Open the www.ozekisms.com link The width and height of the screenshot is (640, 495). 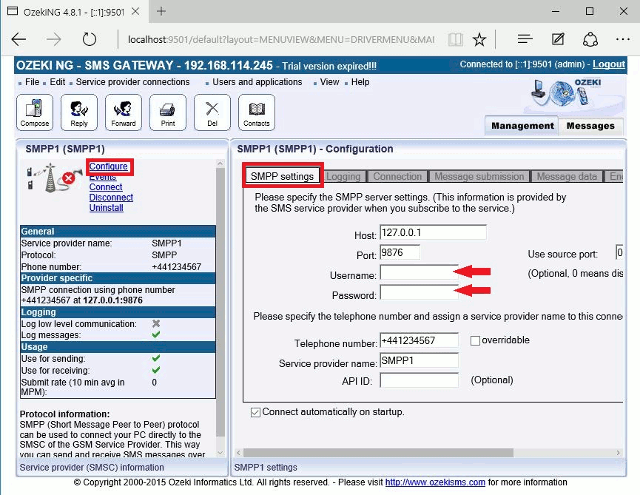[x=435, y=482]
